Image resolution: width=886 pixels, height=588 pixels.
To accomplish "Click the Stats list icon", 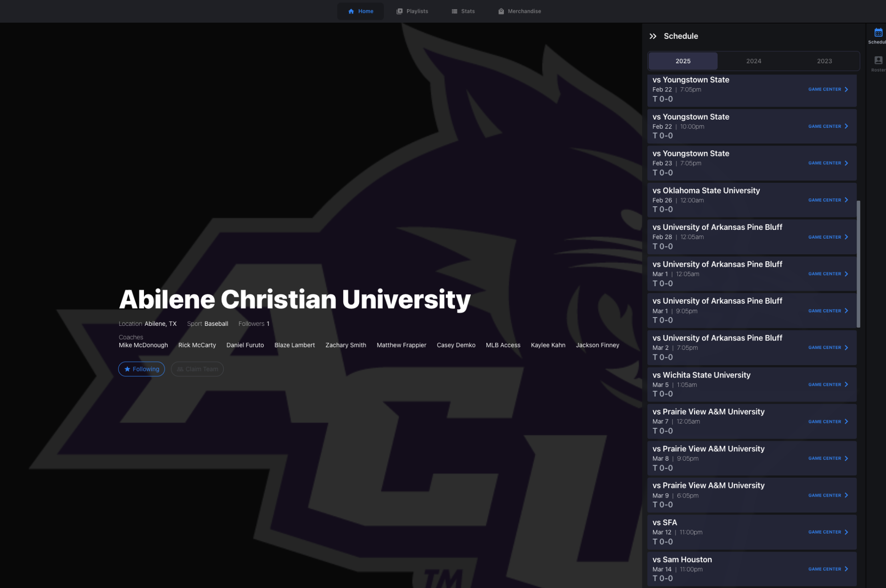I will 455,11.
